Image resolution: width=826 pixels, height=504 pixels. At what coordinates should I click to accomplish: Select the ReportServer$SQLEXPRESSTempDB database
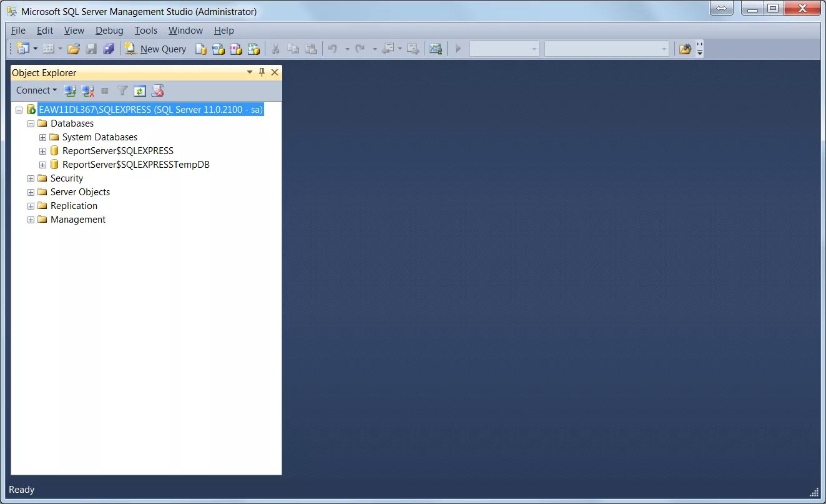coord(136,165)
